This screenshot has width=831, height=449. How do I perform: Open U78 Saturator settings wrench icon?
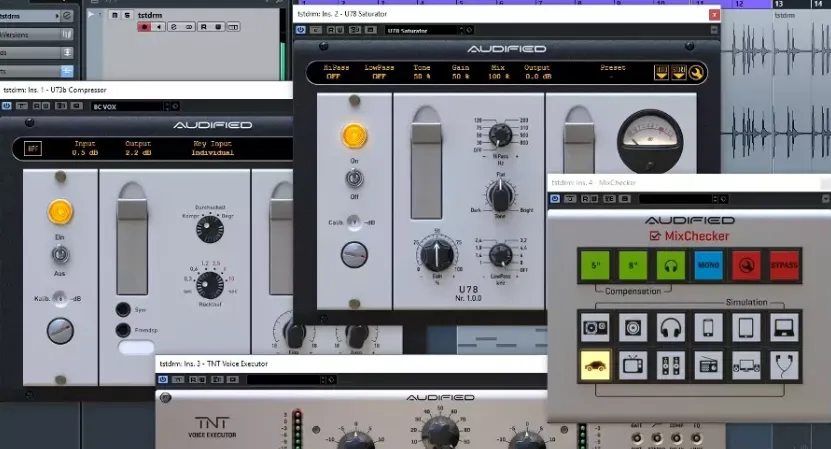point(696,73)
